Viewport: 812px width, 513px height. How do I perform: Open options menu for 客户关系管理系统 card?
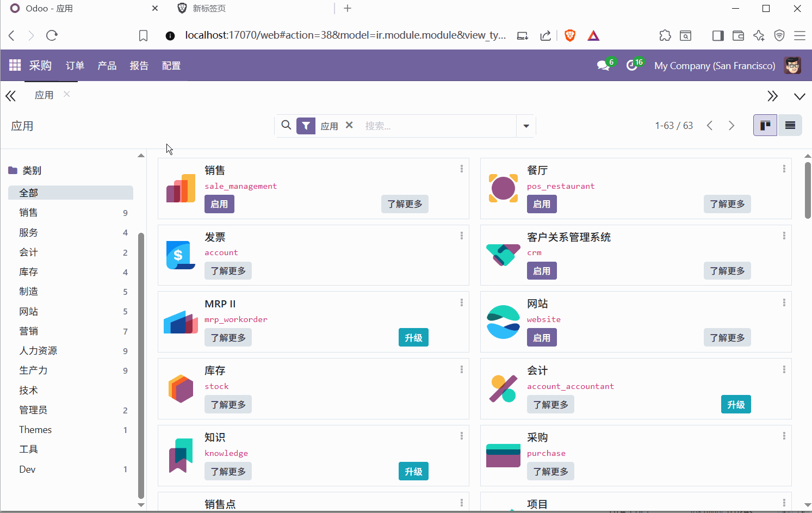coord(784,236)
